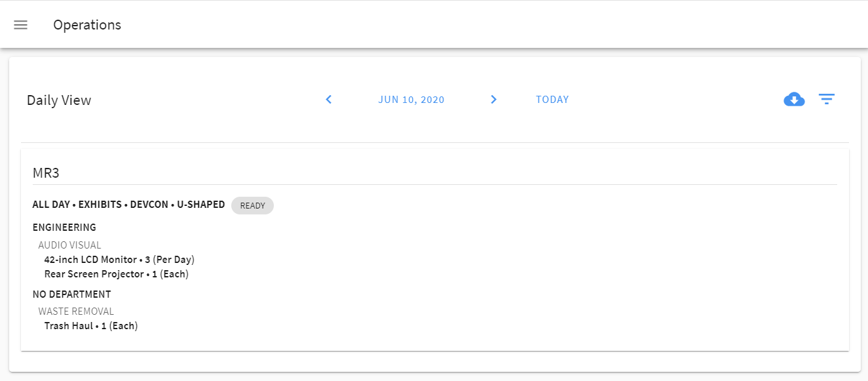This screenshot has height=381, width=868.
Task: Click the Daily View heading
Action: pyautogui.click(x=59, y=100)
